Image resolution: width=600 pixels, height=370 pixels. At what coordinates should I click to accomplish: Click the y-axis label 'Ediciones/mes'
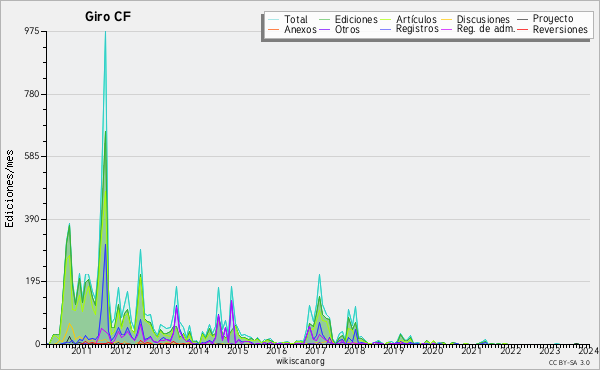(x=9, y=189)
